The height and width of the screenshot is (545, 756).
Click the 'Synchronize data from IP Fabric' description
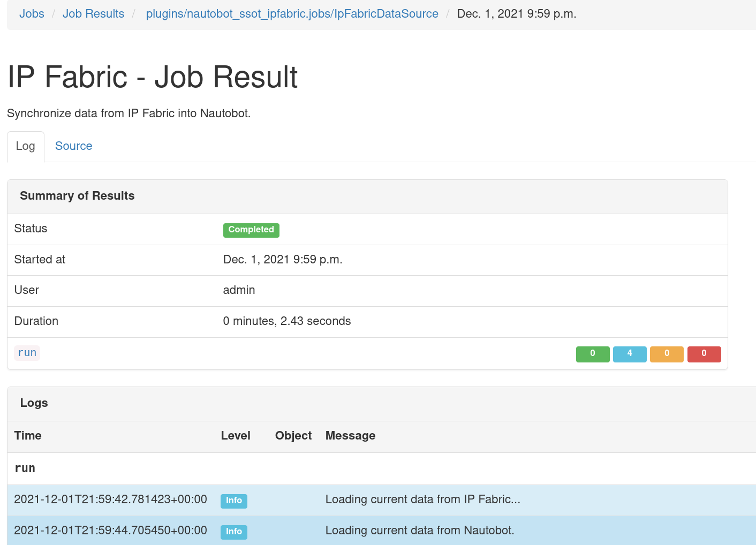(x=129, y=113)
